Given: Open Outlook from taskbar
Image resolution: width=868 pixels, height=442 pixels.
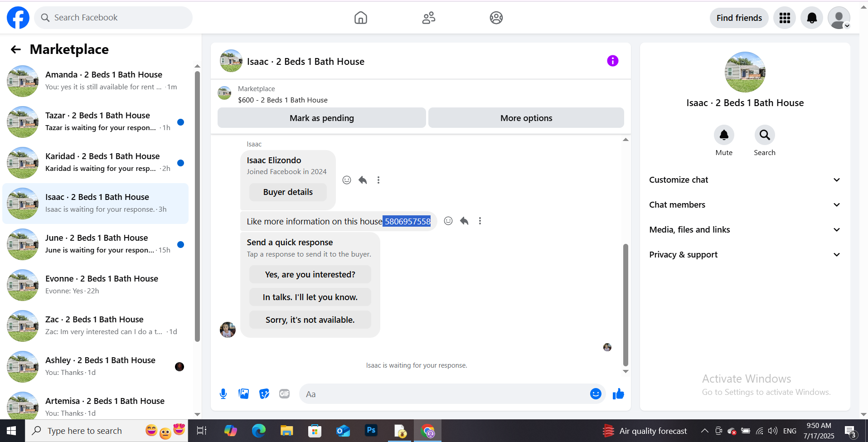Looking at the screenshot, I should (x=343, y=431).
